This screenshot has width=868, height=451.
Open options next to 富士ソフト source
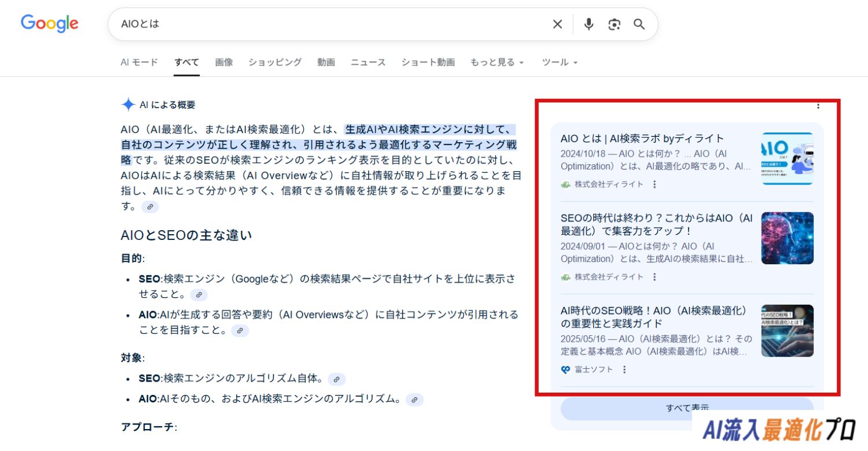click(624, 369)
